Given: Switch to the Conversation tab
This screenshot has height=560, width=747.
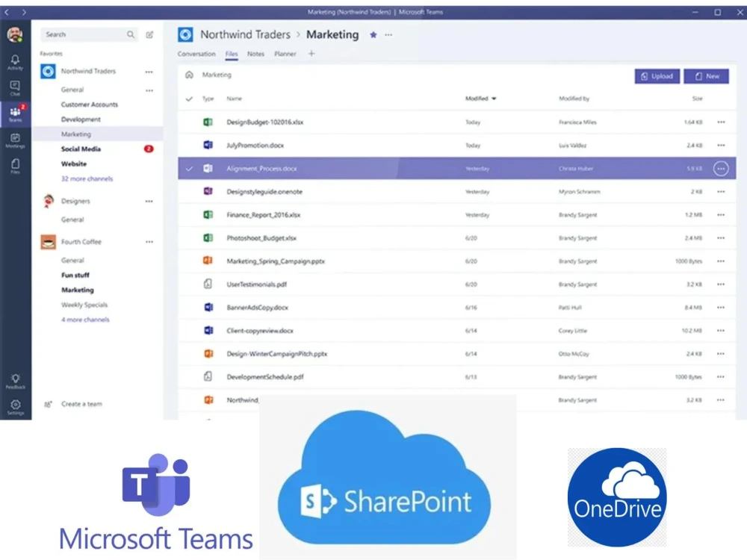Looking at the screenshot, I should pos(196,54).
